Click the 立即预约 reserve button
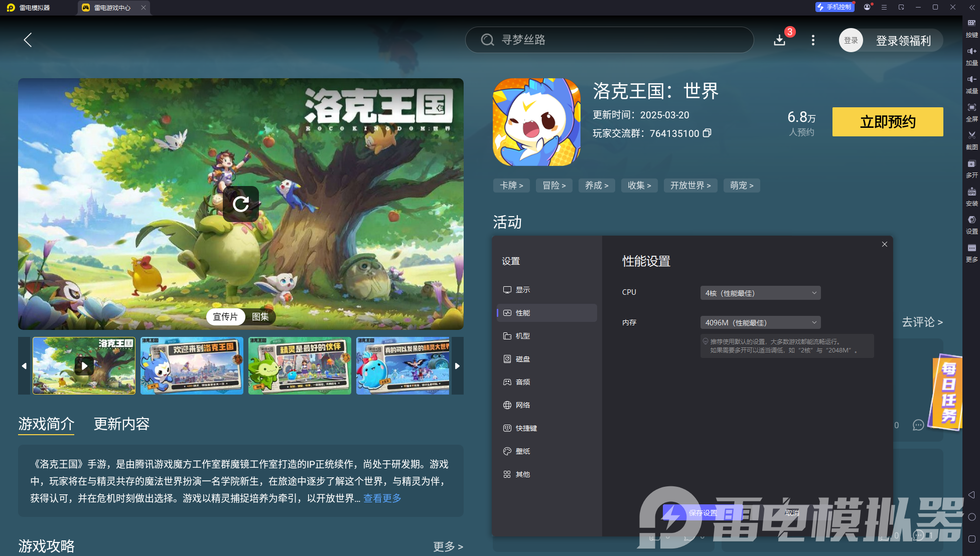 click(x=887, y=121)
